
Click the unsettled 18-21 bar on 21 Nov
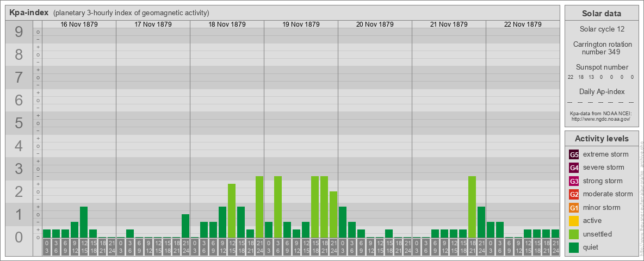472,207
